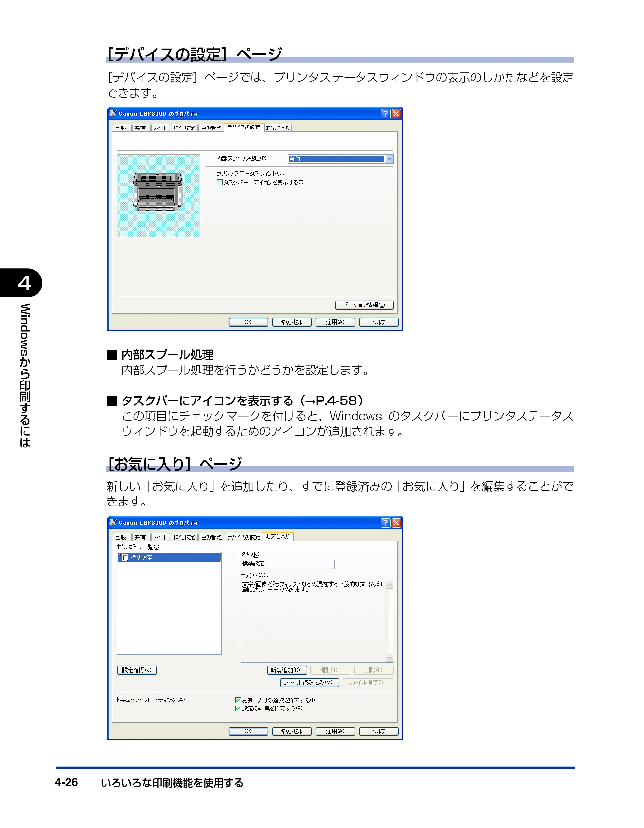
Task: Select the お気に入り tab in the upper dialog
Action: [x=278, y=128]
